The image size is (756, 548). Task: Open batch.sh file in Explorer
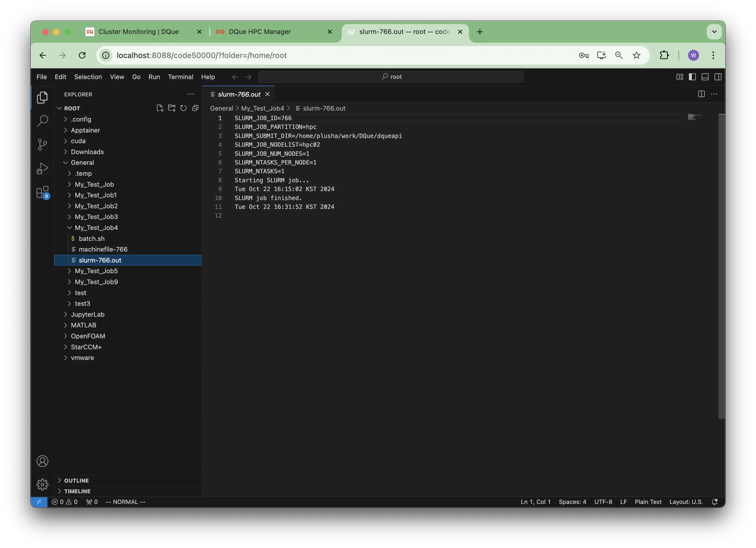tap(92, 238)
